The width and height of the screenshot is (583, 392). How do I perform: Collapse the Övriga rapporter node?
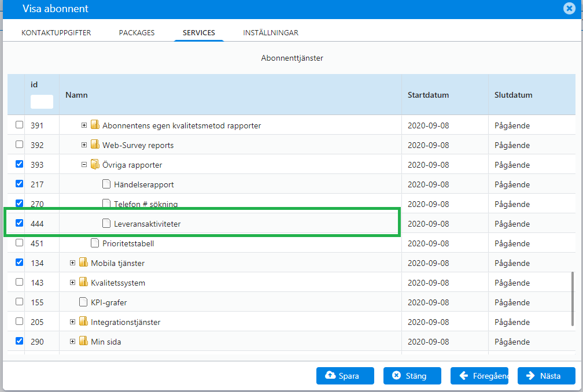84,165
